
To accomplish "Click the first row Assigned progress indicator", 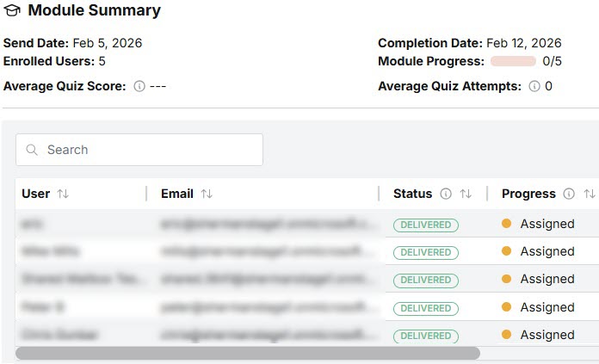I will coord(538,224).
